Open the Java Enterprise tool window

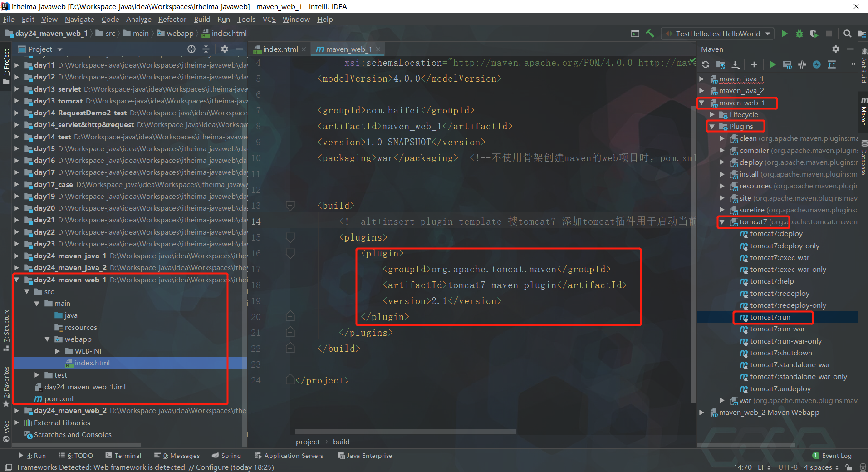pos(365,456)
